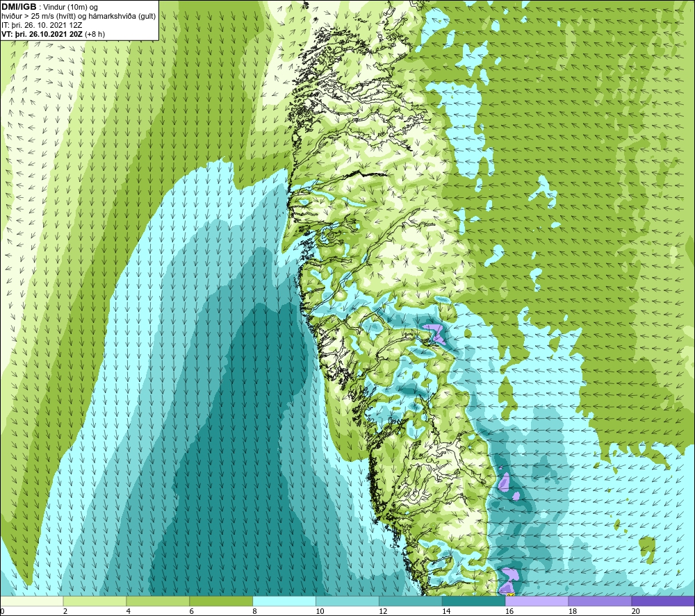695x616 pixels.
Task: Click the 10–12 m/s light turquoise legend swatch
Action: (347, 601)
